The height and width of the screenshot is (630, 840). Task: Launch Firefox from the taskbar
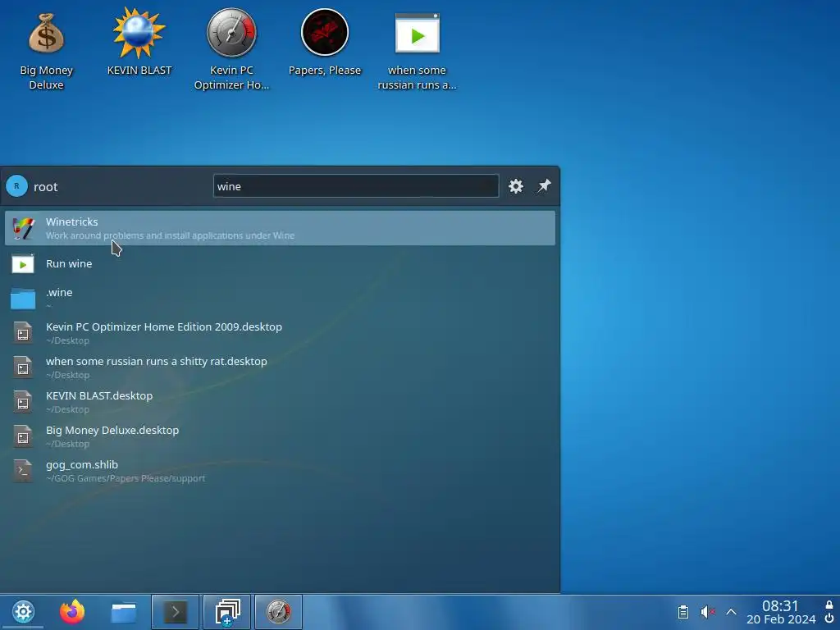click(x=72, y=612)
